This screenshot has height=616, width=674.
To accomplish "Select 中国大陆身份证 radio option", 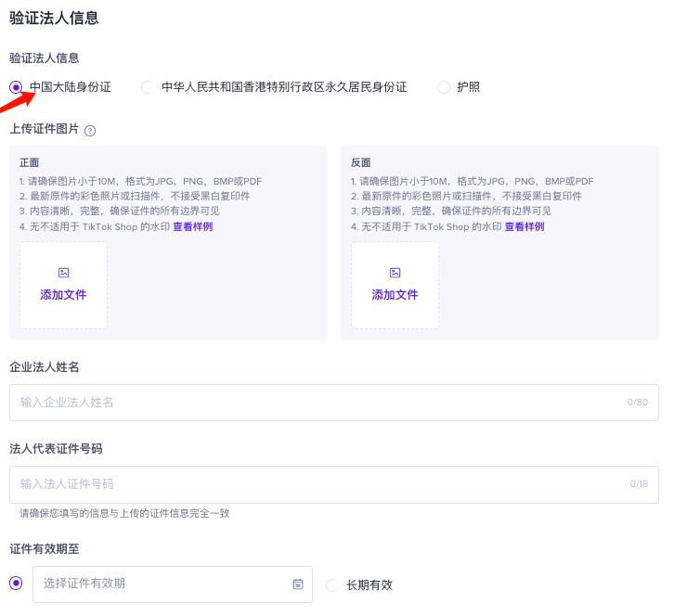I will click(x=16, y=87).
